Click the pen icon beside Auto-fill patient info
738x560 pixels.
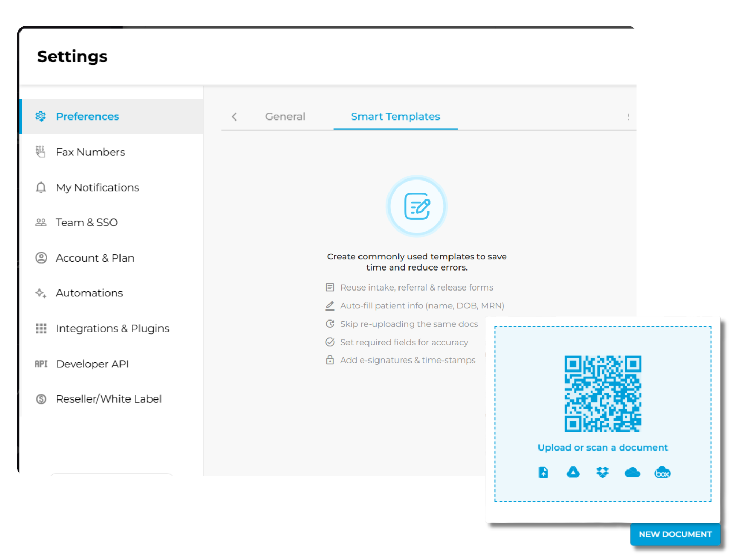pyautogui.click(x=330, y=306)
